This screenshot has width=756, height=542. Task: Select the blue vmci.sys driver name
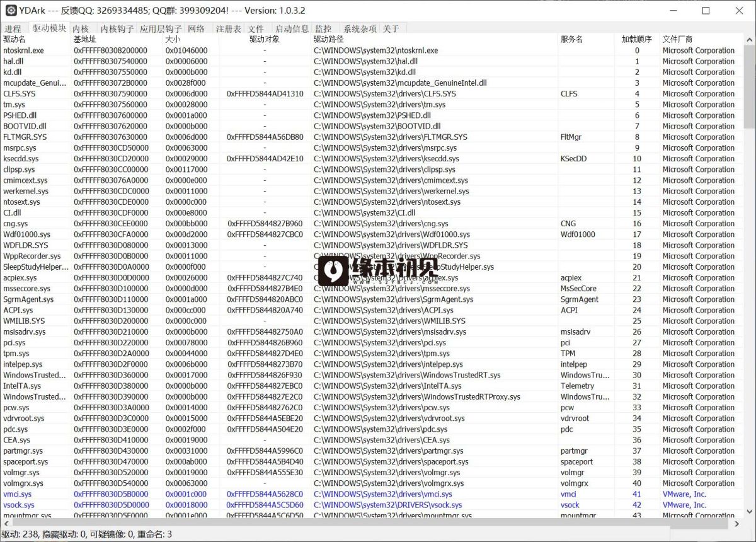pos(16,494)
